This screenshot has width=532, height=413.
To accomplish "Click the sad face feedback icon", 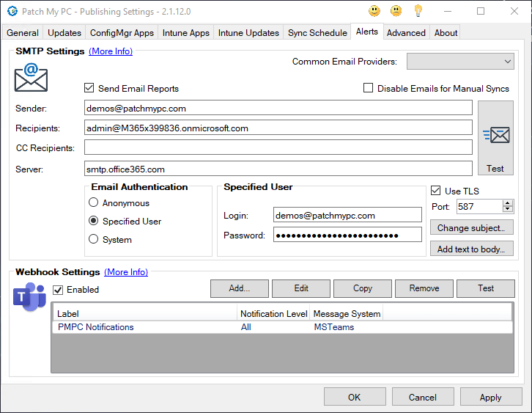I will pyautogui.click(x=396, y=11).
